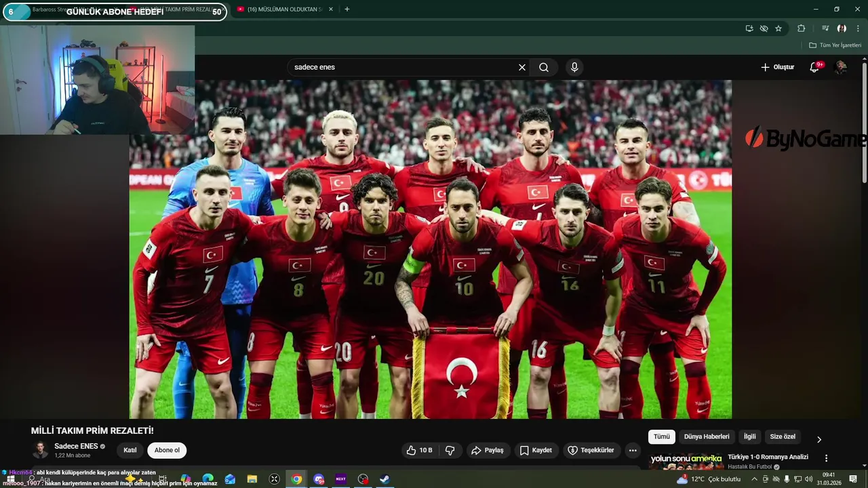Open options for Türkiye 1-0 Romanya video
Screen dimensions: 868x488
click(x=826, y=458)
